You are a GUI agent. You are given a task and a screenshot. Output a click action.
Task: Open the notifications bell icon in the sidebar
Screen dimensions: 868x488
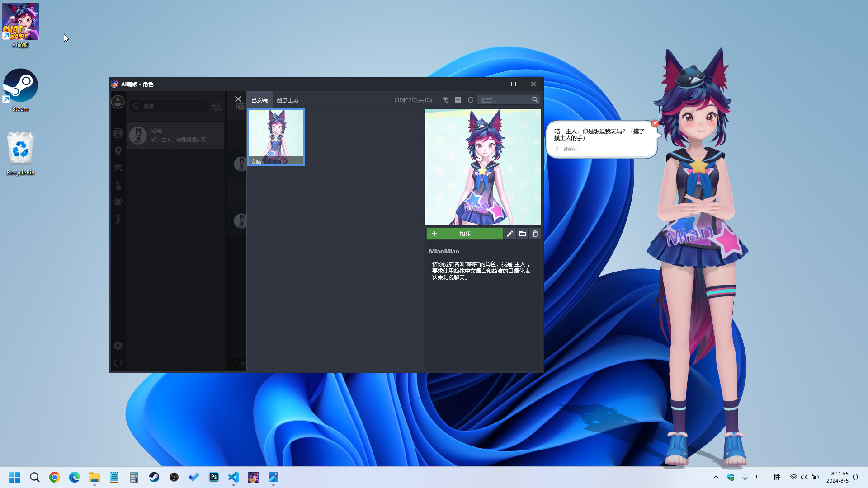click(118, 202)
